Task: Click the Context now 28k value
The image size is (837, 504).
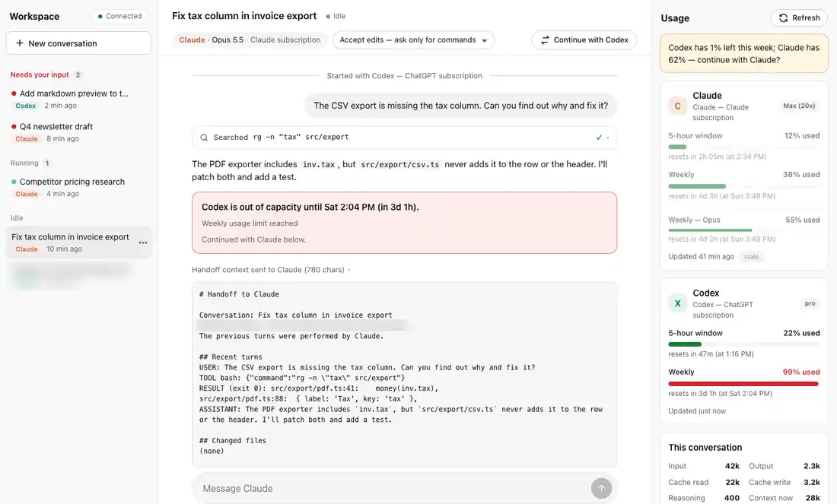Action: [x=813, y=498]
